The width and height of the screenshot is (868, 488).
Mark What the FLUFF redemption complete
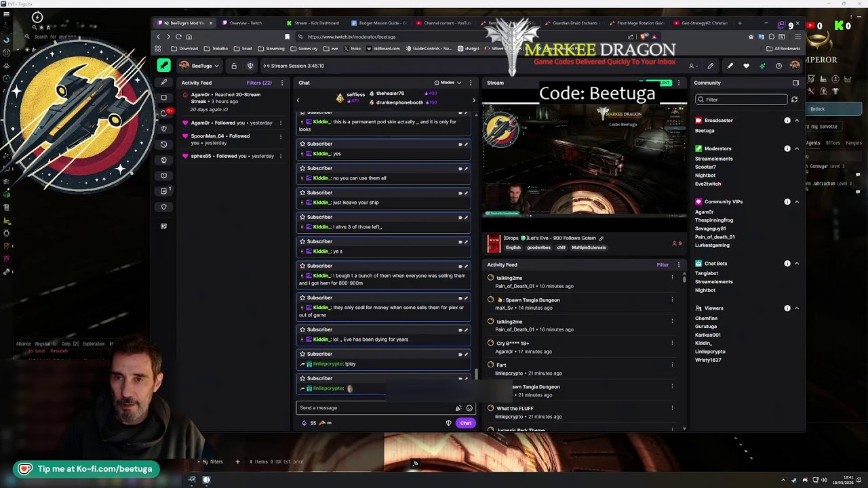pyautogui.click(x=491, y=408)
